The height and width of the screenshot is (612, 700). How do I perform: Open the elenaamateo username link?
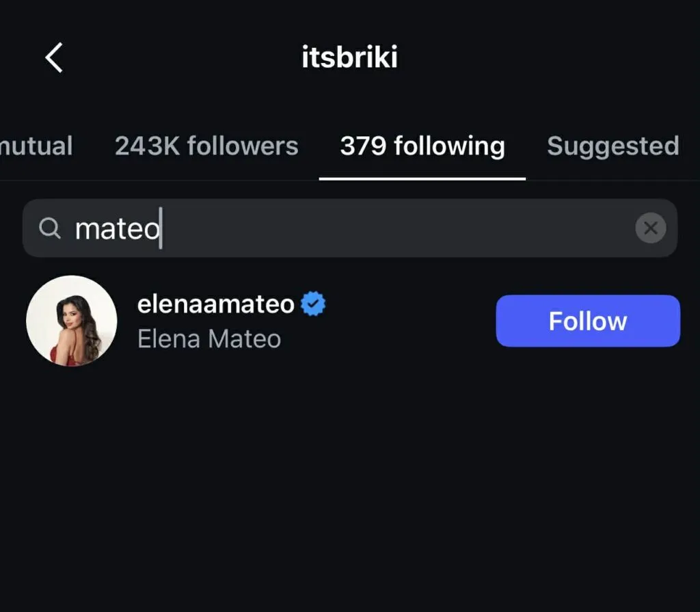tap(216, 304)
